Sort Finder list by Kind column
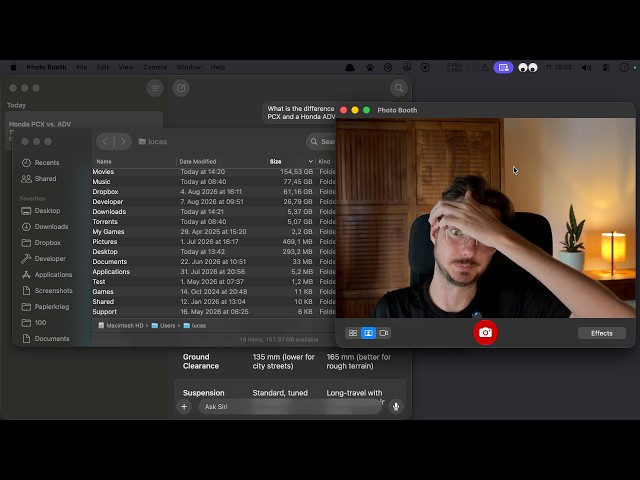Image resolution: width=640 pixels, height=480 pixels. [x=326, y=162]
